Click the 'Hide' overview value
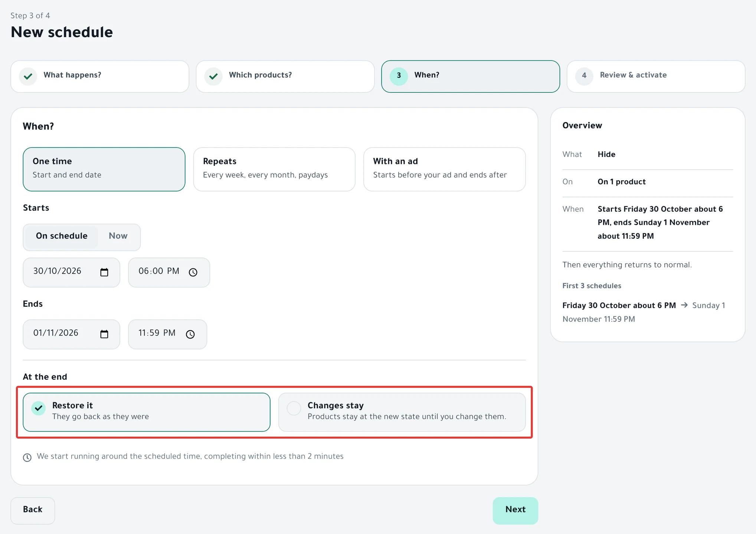 pyautogui.click(x=606, y=154)
